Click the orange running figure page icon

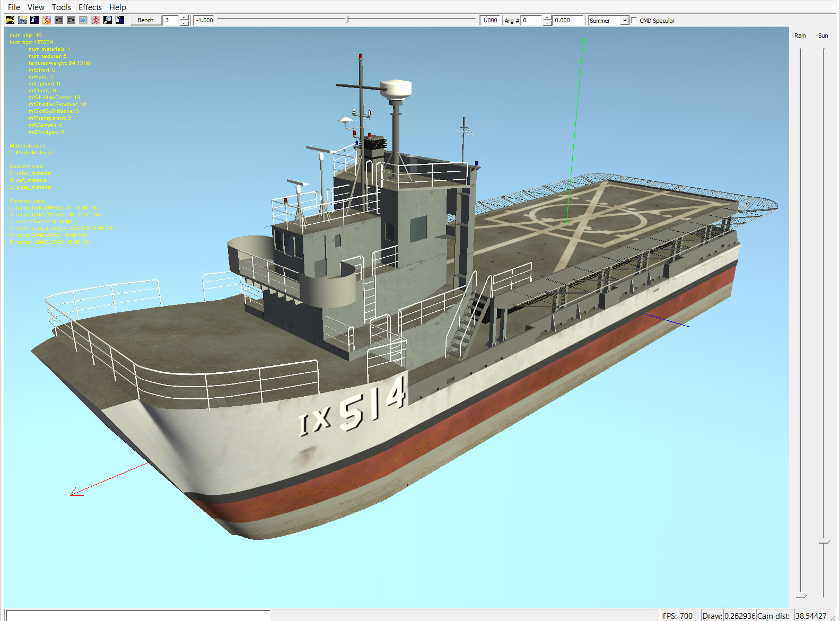pyautogui.click(x=47, y=20)
